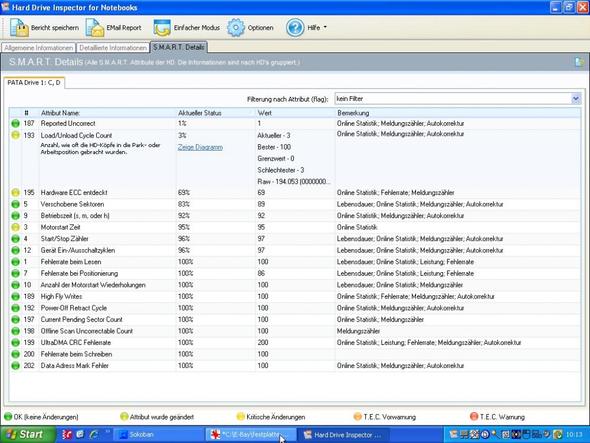This screenshot has width=590, height=443.
Task: Click the OK (keine Änderungen) legend icon
Action: [x=8, y=417]
